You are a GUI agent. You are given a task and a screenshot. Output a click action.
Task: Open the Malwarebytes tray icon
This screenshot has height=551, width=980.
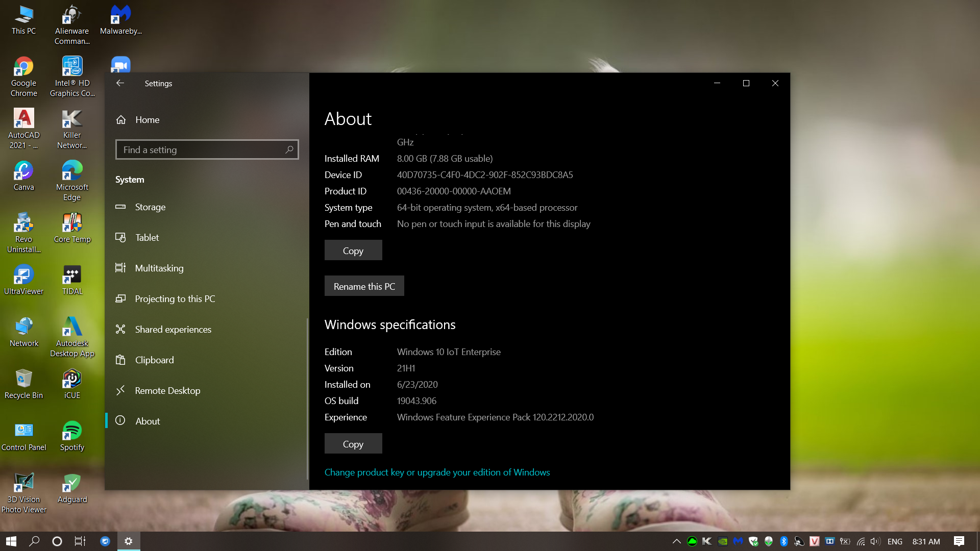click(x=738, y=541)
